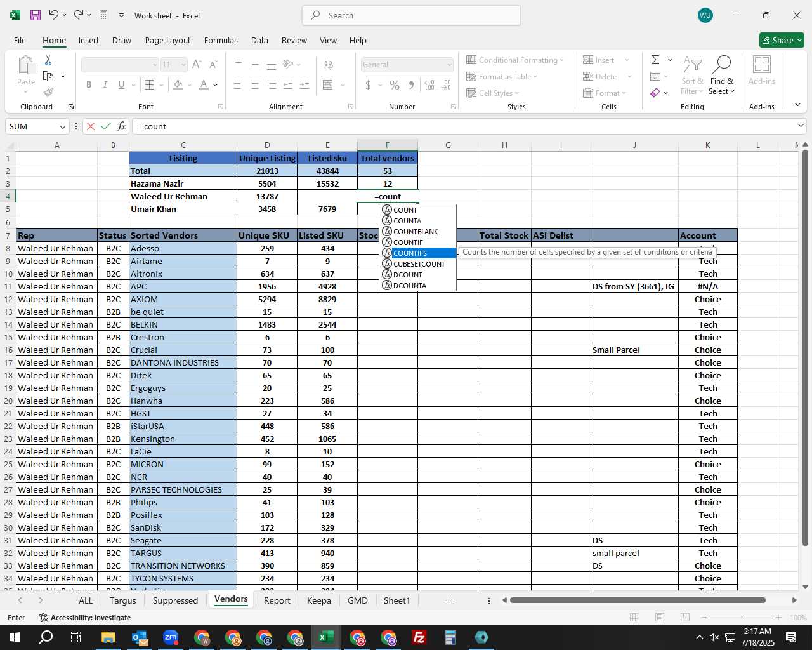Open Conditional Formatting dropdown

tap(515, 60)
